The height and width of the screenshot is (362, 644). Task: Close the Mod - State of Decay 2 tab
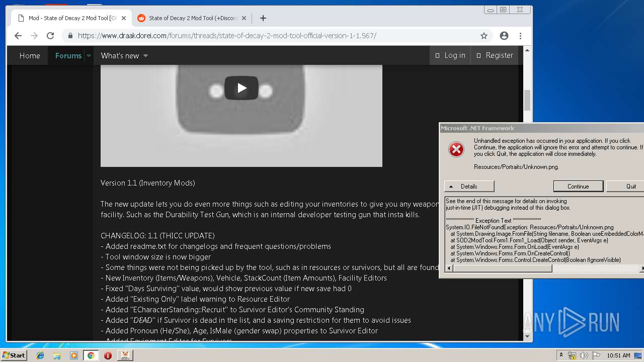point(124,18)
